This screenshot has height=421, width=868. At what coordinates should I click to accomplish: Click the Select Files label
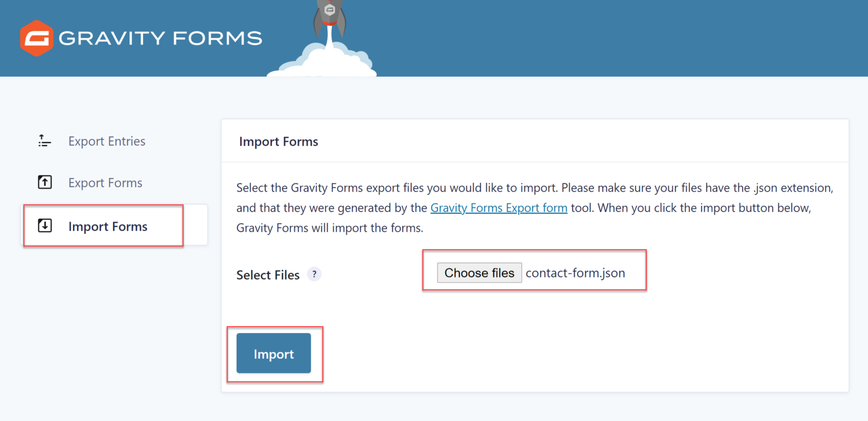268,274
